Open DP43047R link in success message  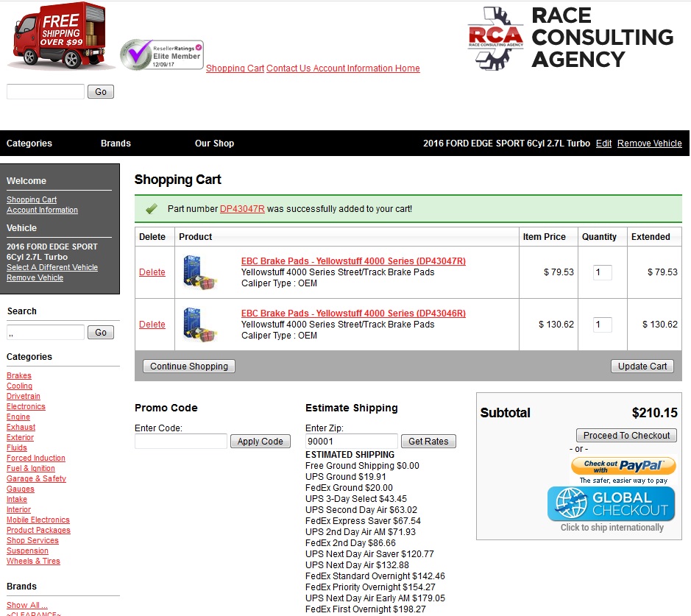(x=242, y=209)
